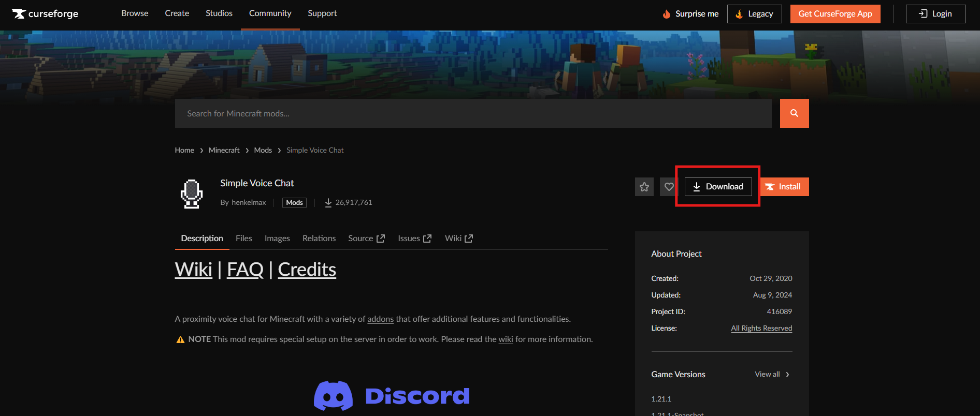The image size is (980, 416).
Task: Open the Browse menu
Action: [135, 13]
